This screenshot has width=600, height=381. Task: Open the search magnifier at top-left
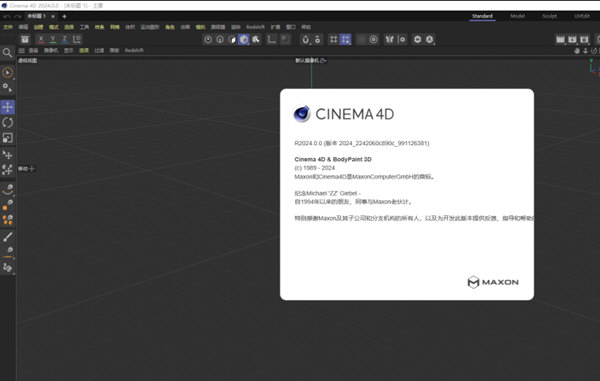[7, 52]
